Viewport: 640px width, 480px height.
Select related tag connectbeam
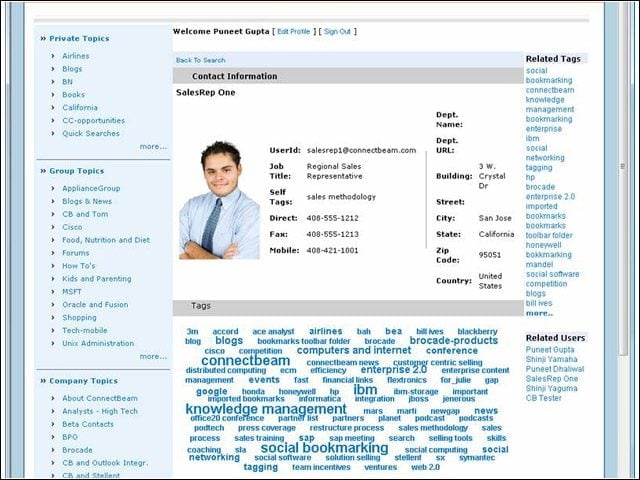tap(550, 90)
